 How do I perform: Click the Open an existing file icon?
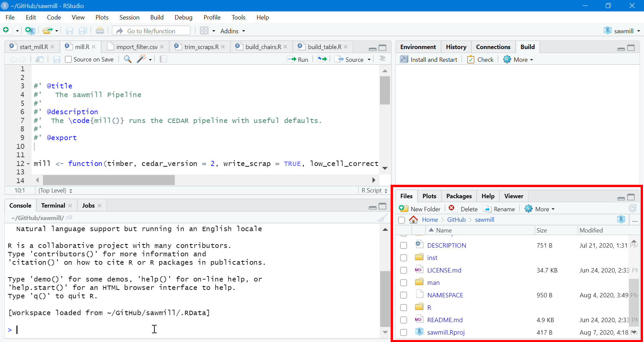[x=48, y=31]
